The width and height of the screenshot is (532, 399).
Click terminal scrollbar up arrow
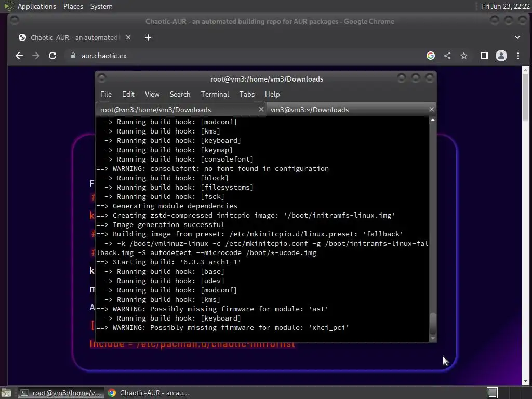click(x=433, y=120)
